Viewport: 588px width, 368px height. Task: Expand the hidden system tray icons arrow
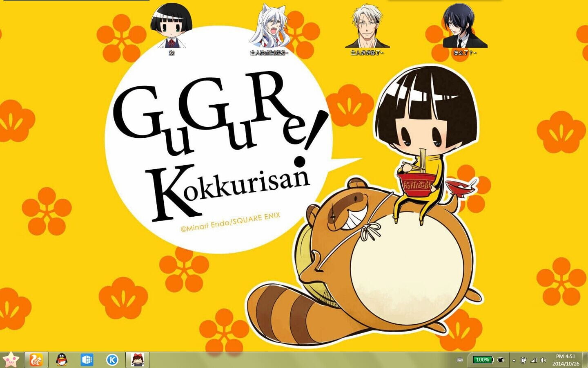click(x=514, y=360)
